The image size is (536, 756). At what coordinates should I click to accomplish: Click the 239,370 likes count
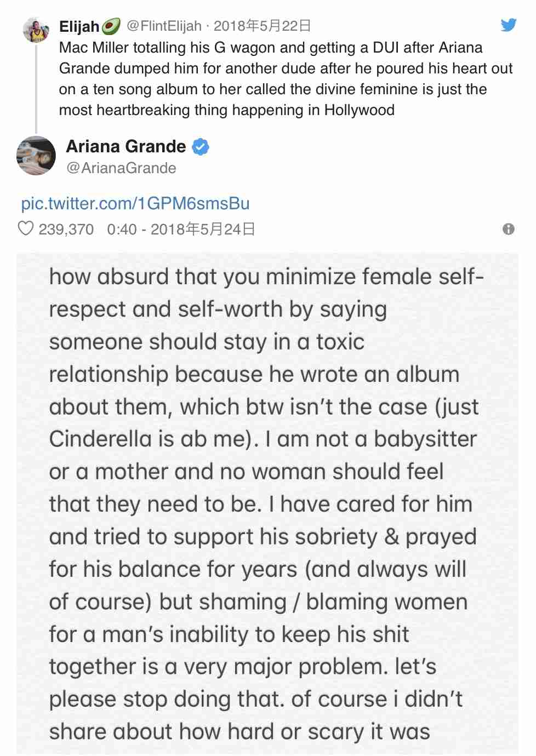tap(66, 229)
